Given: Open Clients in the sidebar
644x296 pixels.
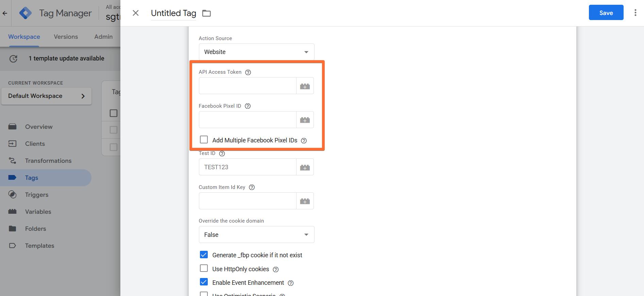Looking at the screenshot, I should tap(46, 144).
